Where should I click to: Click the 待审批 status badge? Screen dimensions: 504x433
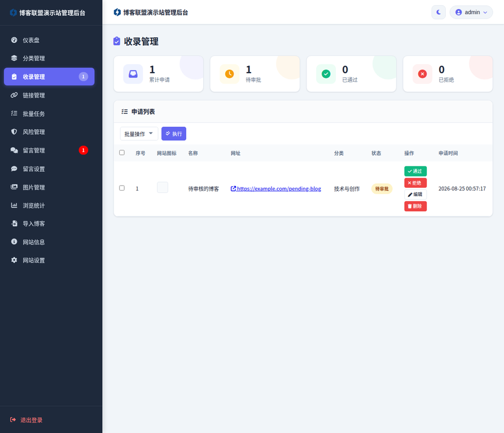coord(382,189)
